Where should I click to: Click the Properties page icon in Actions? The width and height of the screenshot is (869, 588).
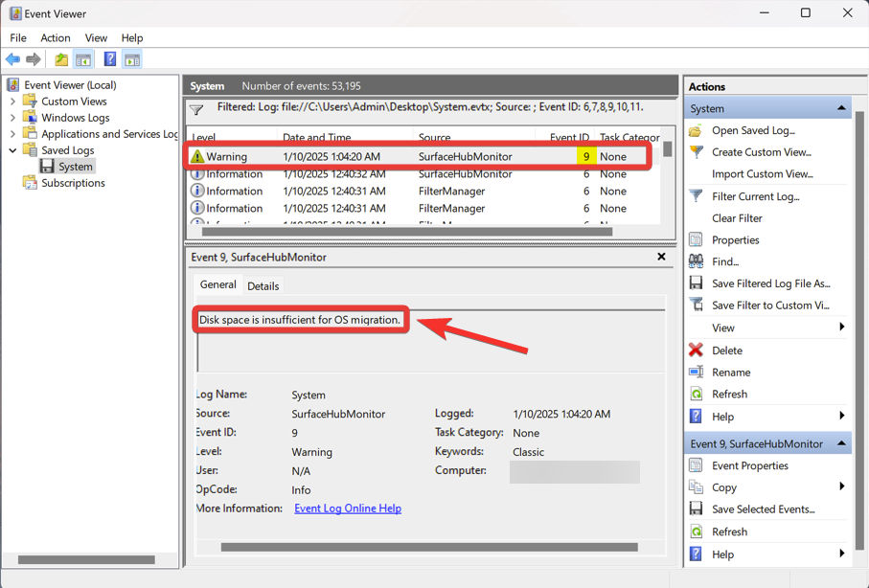[696, 240]
